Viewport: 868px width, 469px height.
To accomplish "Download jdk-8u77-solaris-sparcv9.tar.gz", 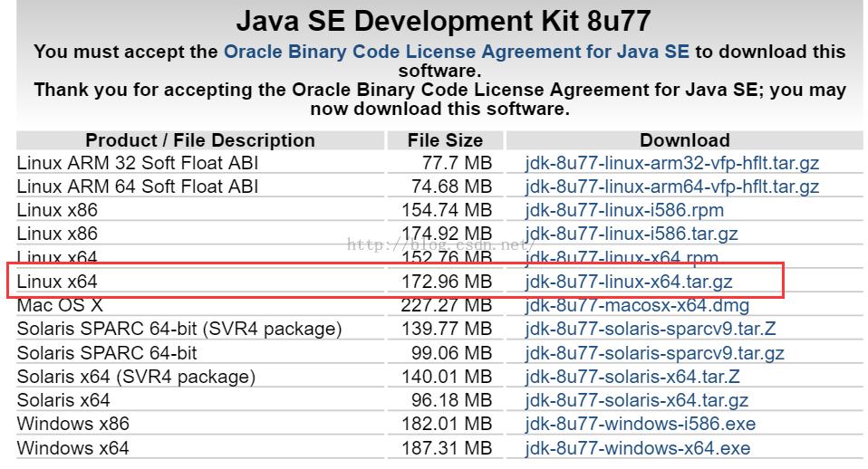I will point(654,353).
